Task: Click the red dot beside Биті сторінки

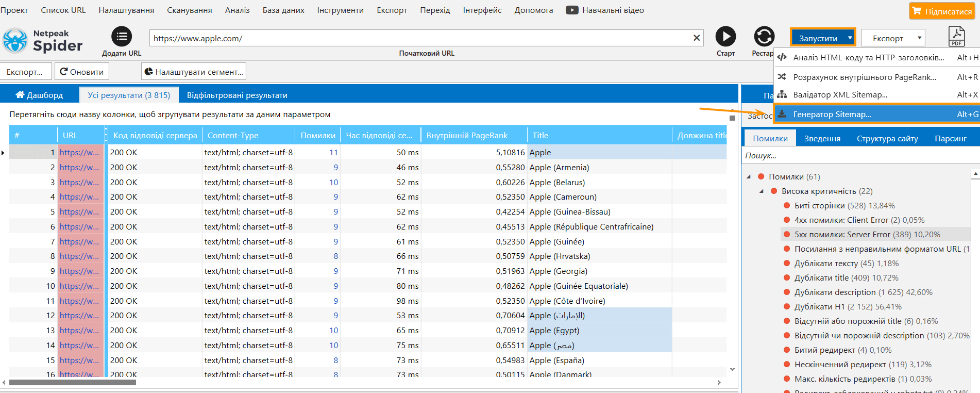Action: click(787, 205)
